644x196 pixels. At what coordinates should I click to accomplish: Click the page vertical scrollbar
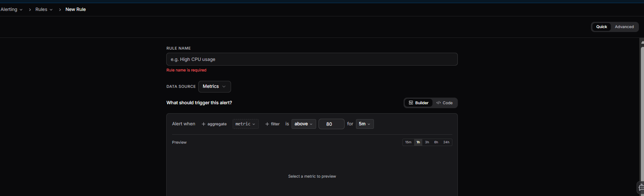642,113
